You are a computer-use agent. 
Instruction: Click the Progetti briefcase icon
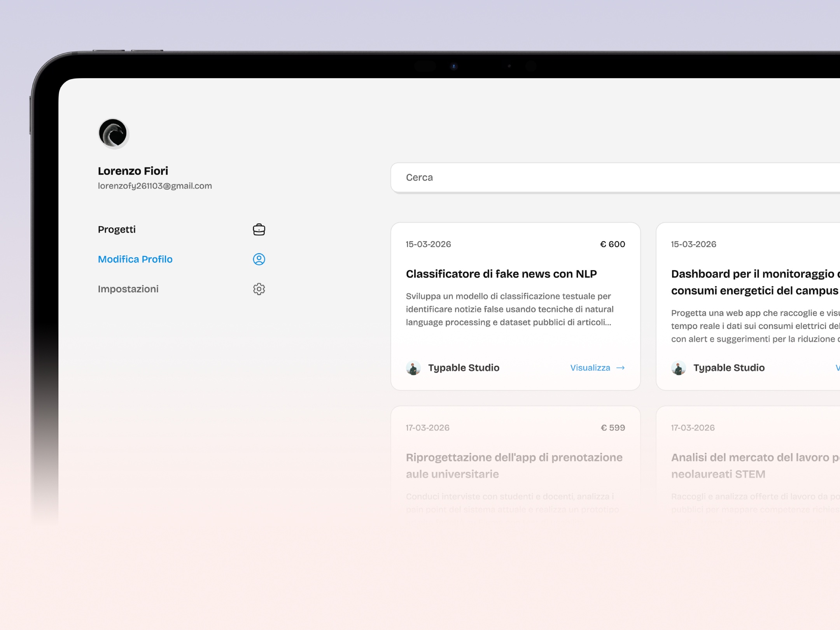coord(259,230)
